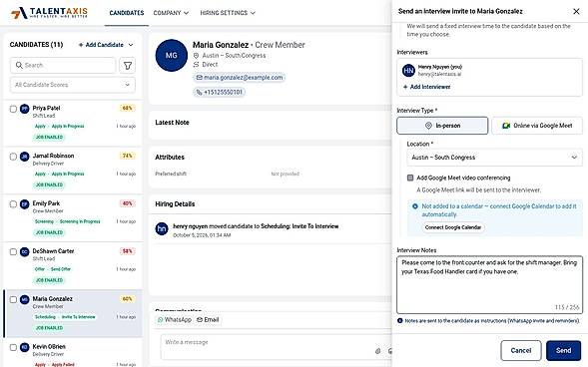The image size is (588, 367).
Task: Open DeShawn Carter candidate row
Action: (73, 266)
